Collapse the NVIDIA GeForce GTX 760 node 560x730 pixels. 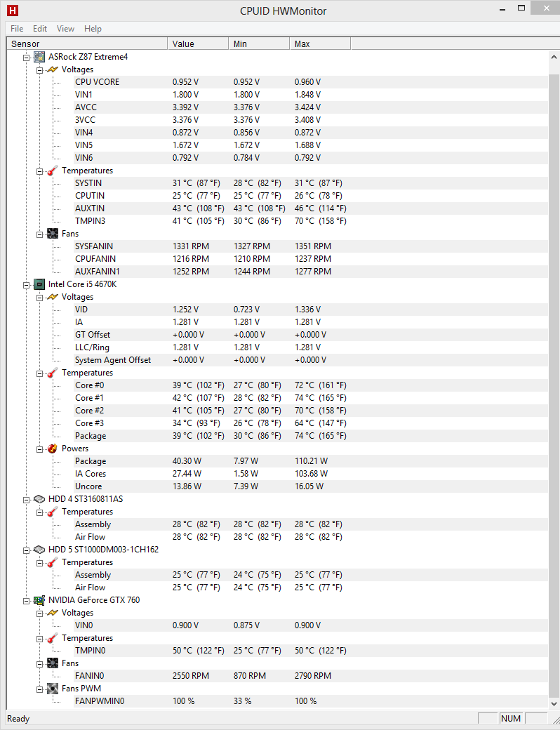(x=27, y=600)
